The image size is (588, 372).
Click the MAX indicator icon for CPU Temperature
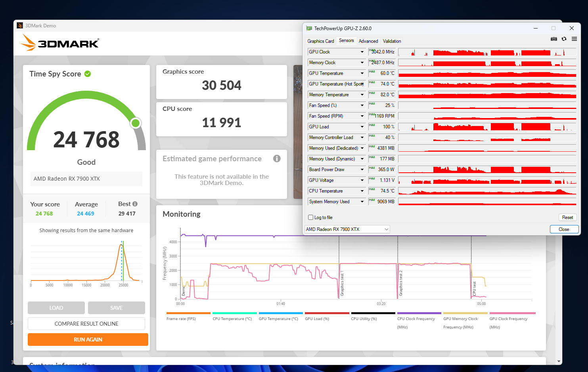tap(372, 189)
